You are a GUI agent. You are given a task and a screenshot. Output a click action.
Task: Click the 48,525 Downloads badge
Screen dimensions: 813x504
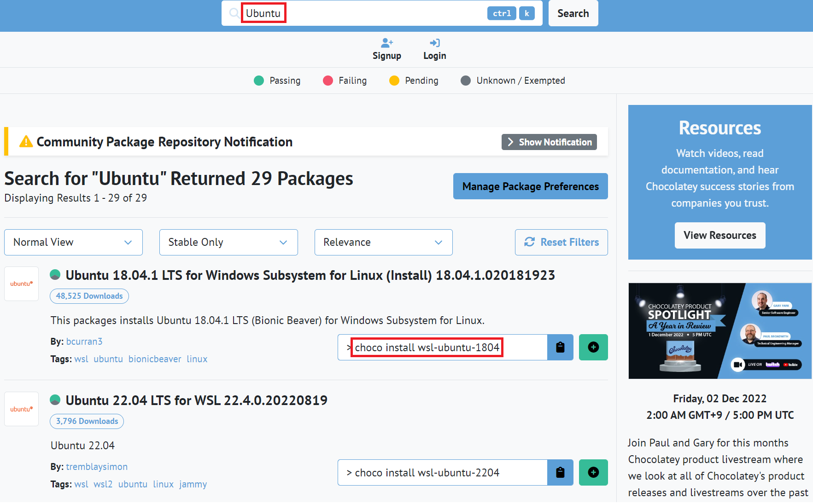click(89, 296)
